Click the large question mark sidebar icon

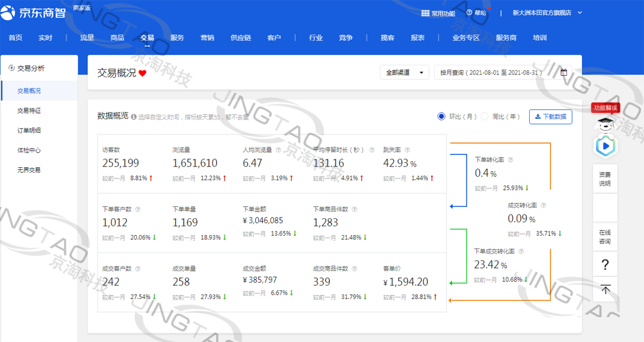coord(605,265)
